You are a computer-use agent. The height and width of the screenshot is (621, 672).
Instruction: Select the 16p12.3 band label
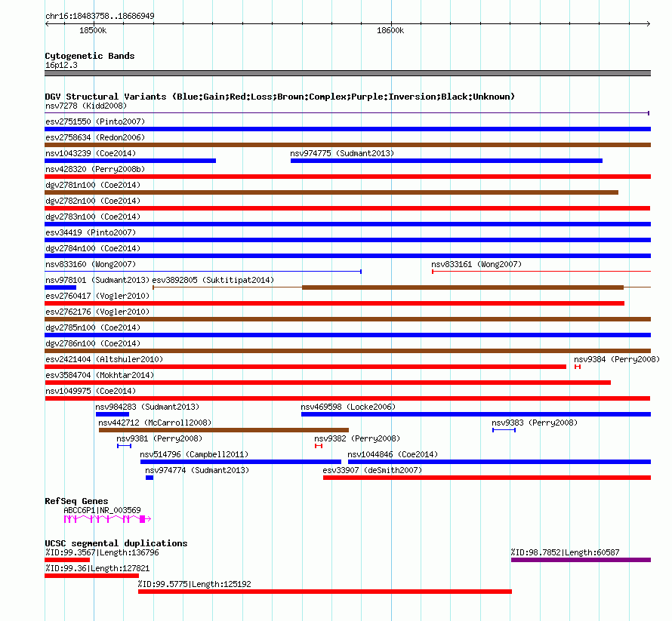click(61, 65)
